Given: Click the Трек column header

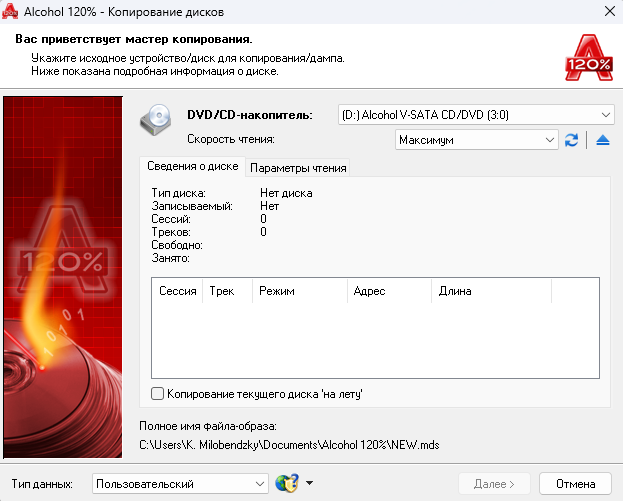Looking at the screenshot, I should (x=228, y=291).
